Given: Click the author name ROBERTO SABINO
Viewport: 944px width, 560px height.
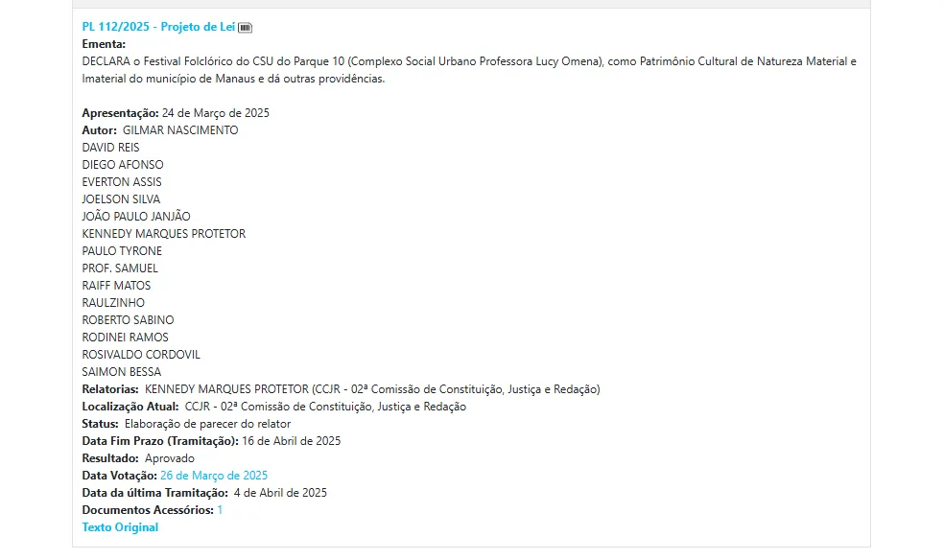Looking at the screenshot, I should click(128, 320).
